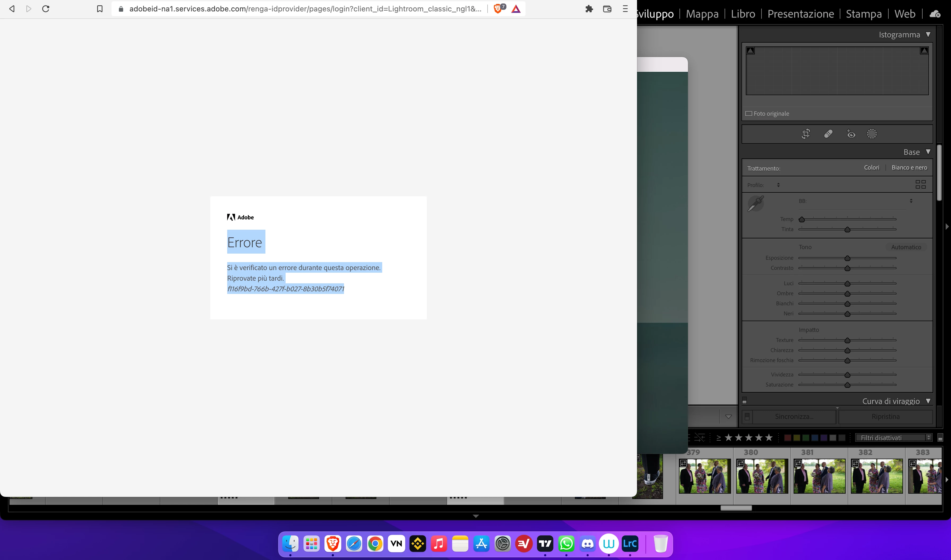This screenshot has height=560, width=951.
Task: Collapse the Base panel
Action: [928, 152]
